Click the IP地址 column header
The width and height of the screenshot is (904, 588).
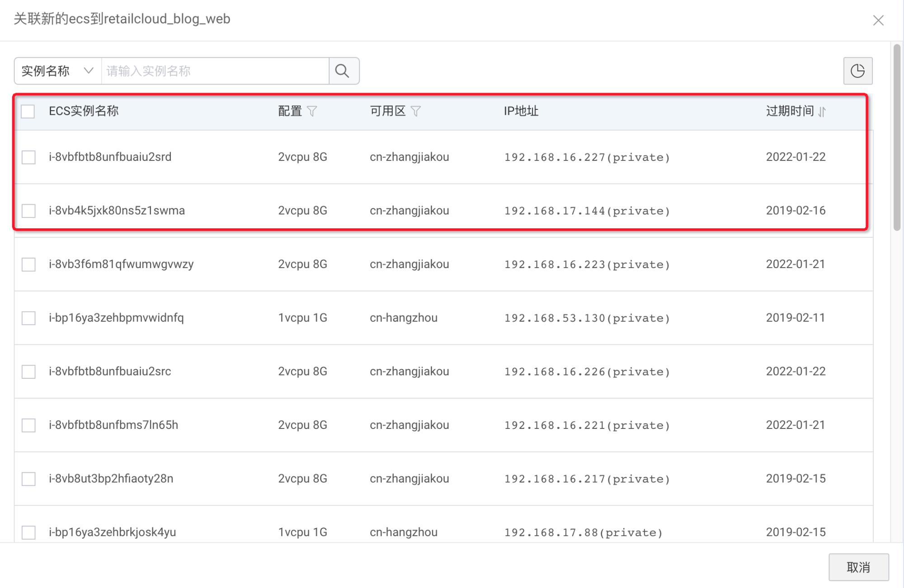pyautogui.click(x=521, y=111)
